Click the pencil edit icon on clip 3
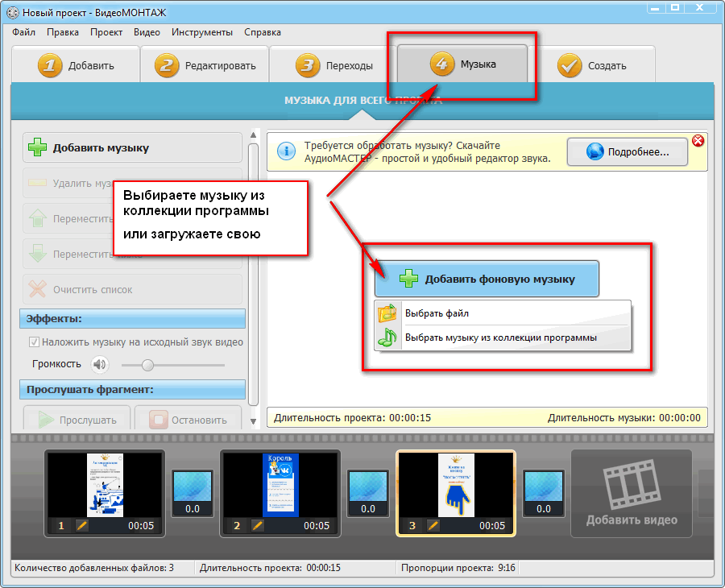This screenshot has width=725, height=588. click(433, 526)
